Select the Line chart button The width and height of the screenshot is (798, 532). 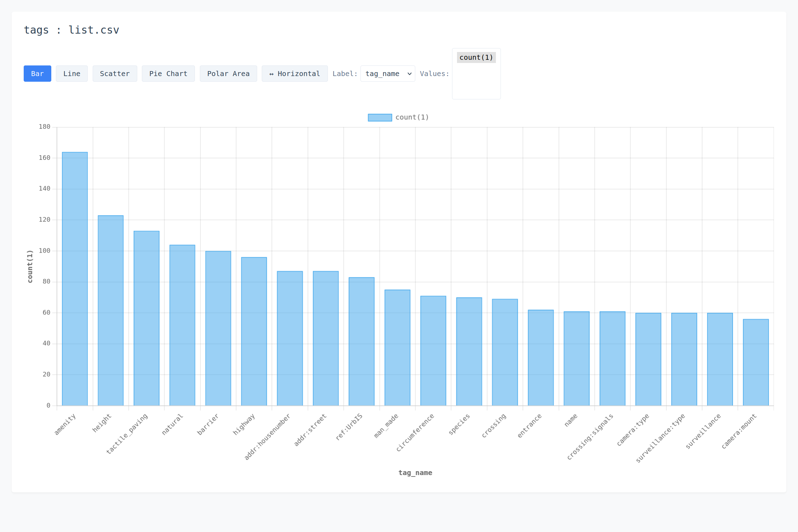[71, 74]
